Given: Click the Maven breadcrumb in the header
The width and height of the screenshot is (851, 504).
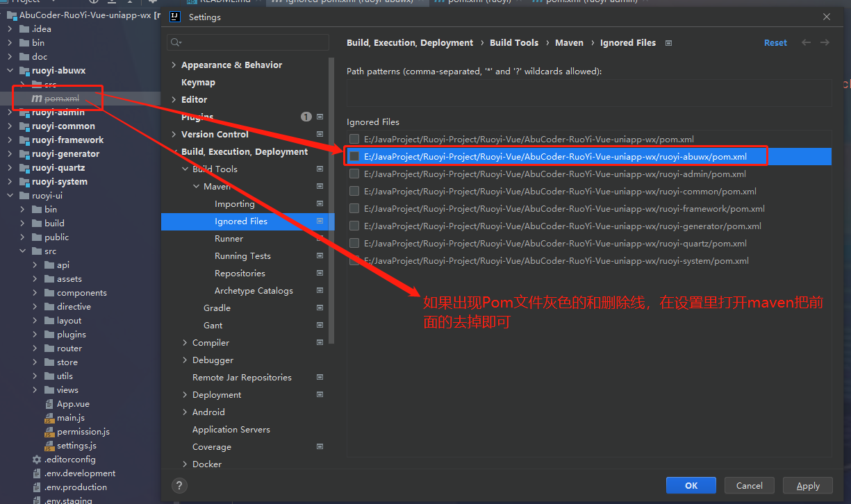Looking at the screenshot, I should (x=569, y=43).
